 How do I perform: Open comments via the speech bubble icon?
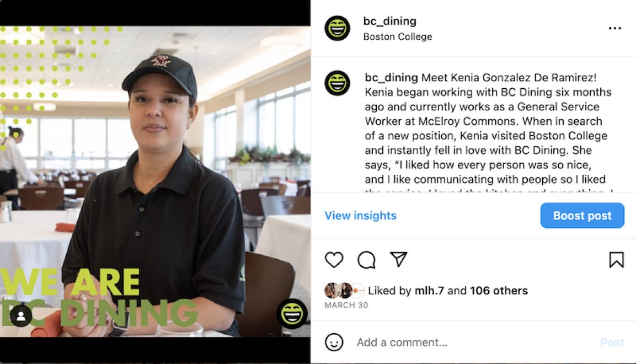(x=366, y=260)
